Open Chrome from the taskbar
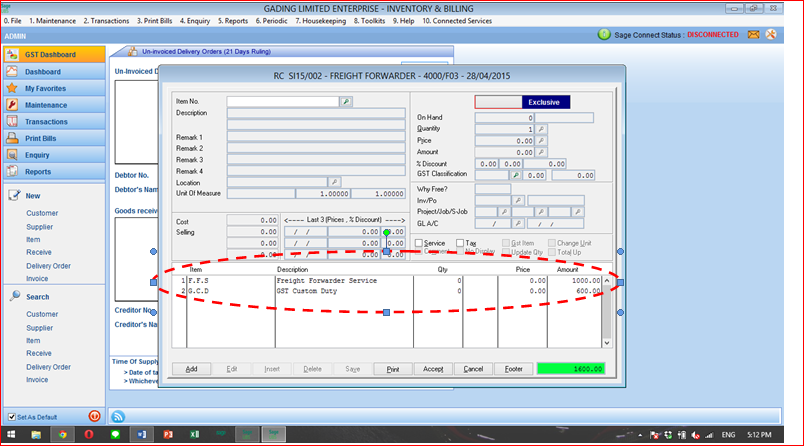The height and width of the screenshot is (446, 804). pyautogui.click(x=63, y=434)
